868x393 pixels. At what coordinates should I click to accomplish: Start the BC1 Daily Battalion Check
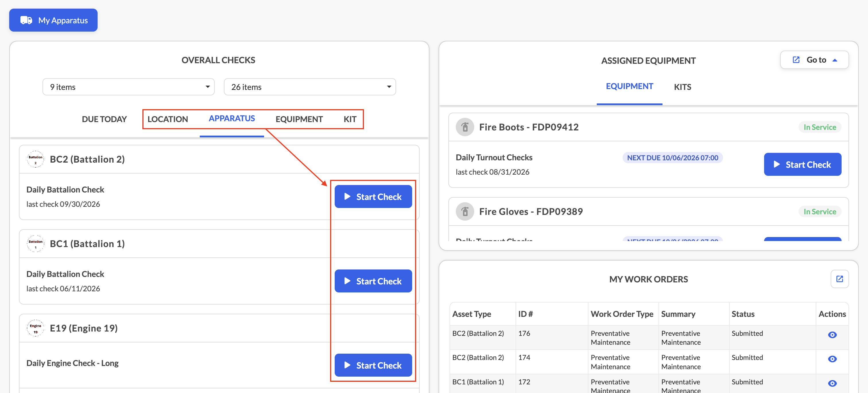tap(373, 281)
